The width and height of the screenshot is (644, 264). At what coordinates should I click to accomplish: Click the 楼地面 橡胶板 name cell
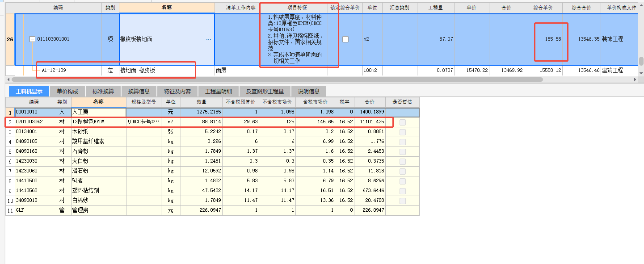click(x=167, y=70)
